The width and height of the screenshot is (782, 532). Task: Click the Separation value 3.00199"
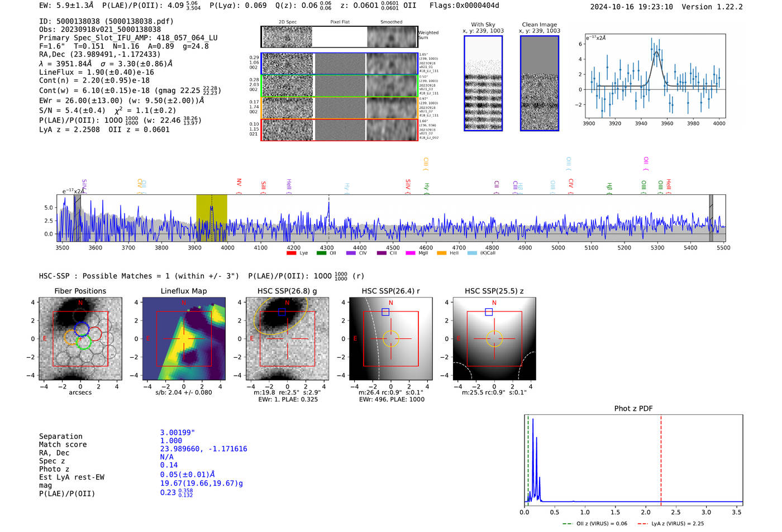178,433
